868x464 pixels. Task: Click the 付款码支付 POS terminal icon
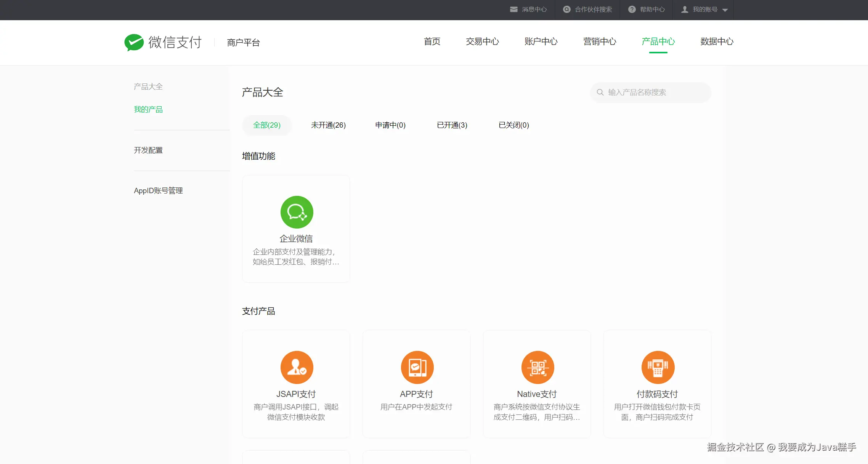coord(657,367)
